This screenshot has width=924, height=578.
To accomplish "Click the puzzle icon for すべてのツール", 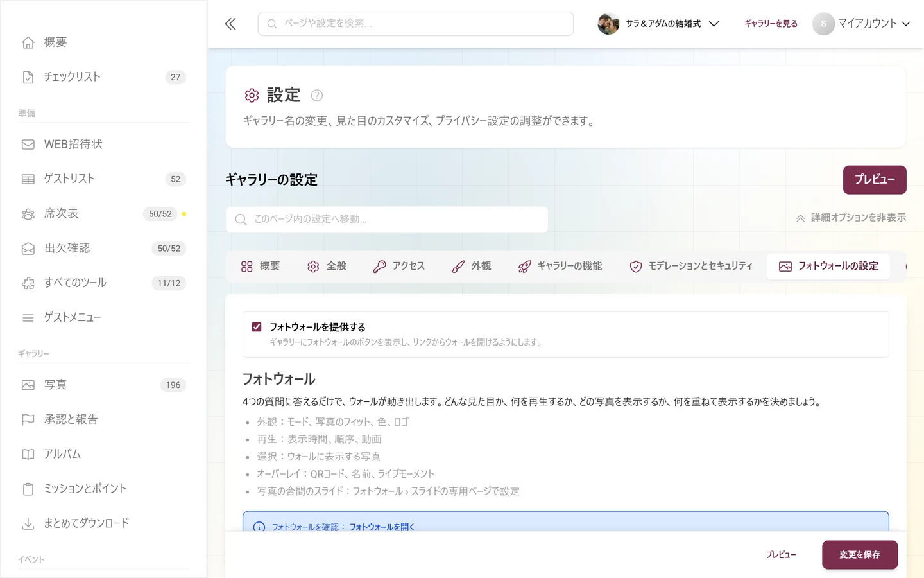I will 28,283.
